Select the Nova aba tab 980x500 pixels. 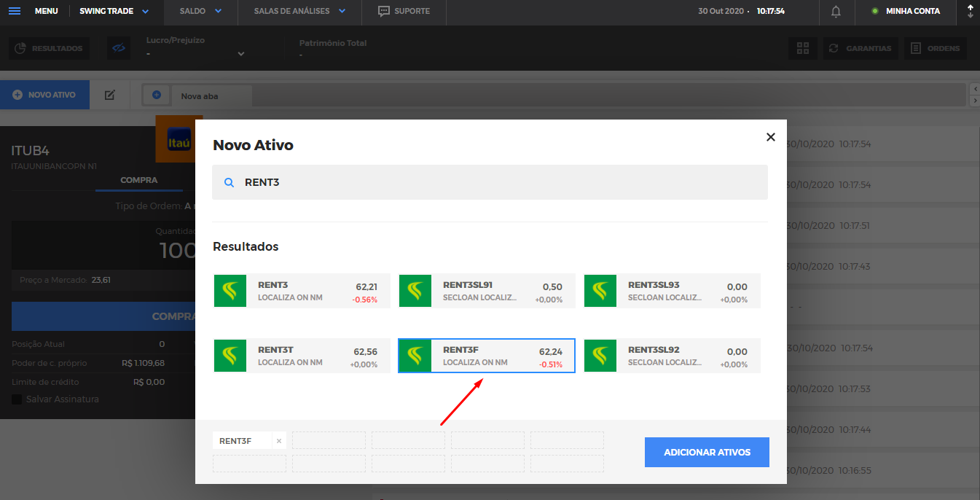coord(211,95)
